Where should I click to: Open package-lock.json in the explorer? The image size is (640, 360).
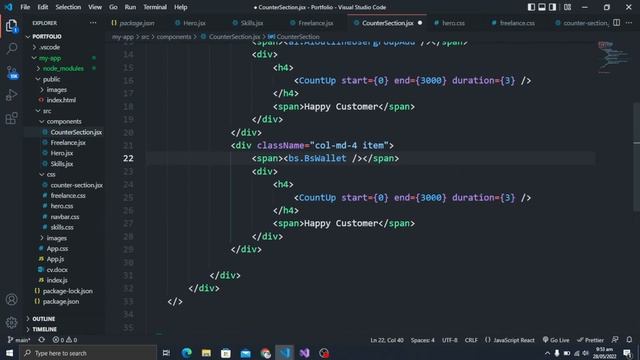(x=67, y=291)
